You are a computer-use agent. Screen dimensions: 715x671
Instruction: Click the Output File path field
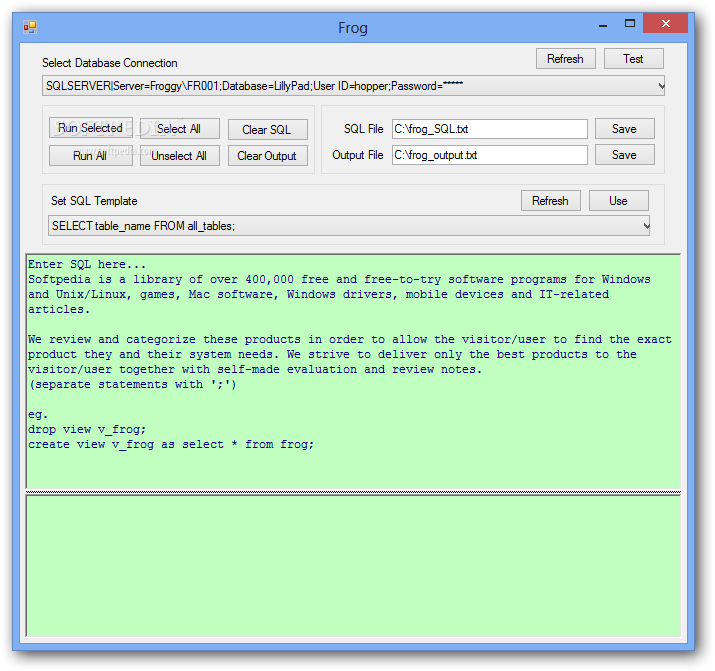[x=490, y=155]
